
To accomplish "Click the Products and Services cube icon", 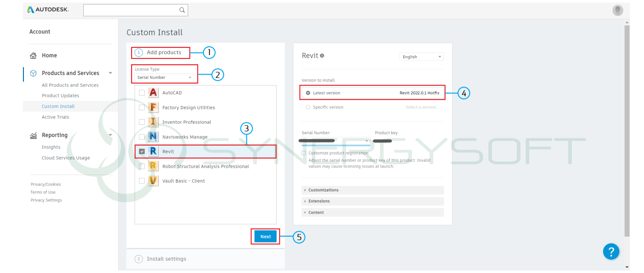I will point(33,73).
